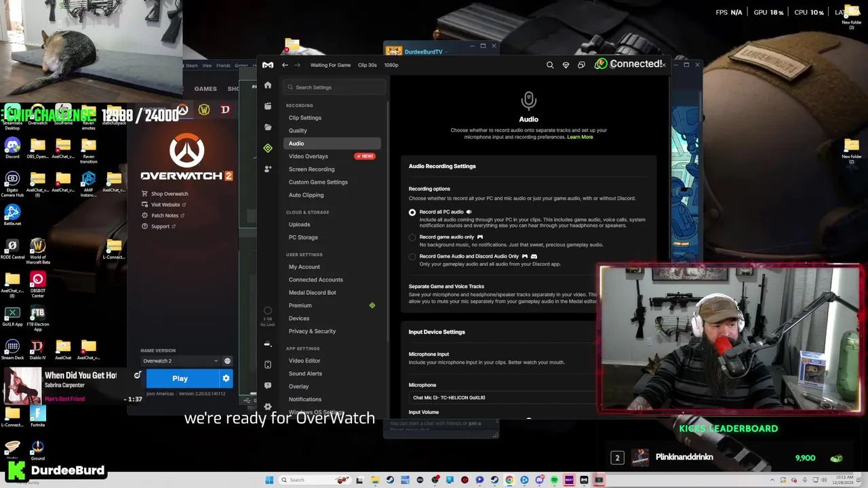This screenshot has width=868, height=488.
Task: Open Medal's settings gear in the sidebar
Action: [268, 407]
